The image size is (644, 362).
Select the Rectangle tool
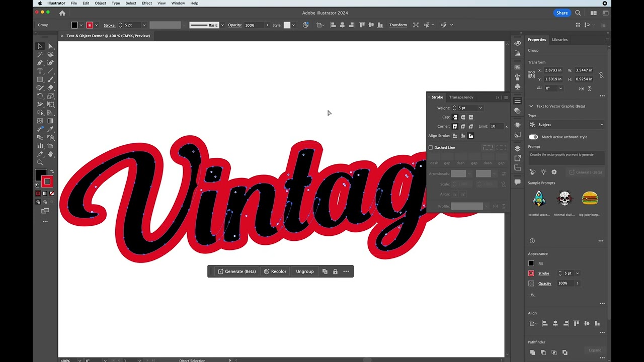(40, 79)
